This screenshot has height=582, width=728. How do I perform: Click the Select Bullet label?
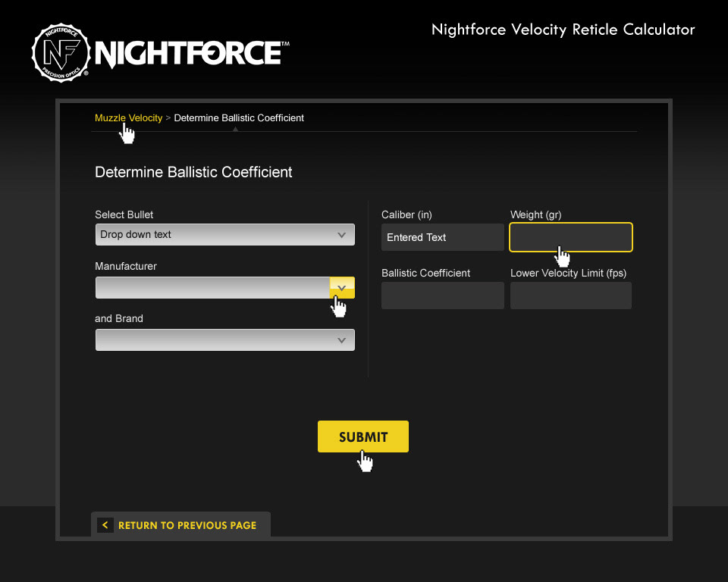pyautogui.click(x=124, y=214)
